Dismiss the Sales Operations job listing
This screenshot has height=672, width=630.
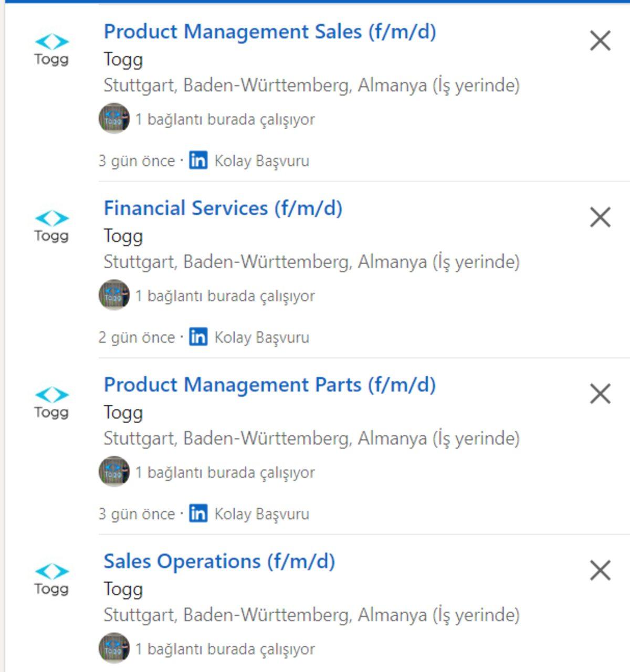[600, 570]
